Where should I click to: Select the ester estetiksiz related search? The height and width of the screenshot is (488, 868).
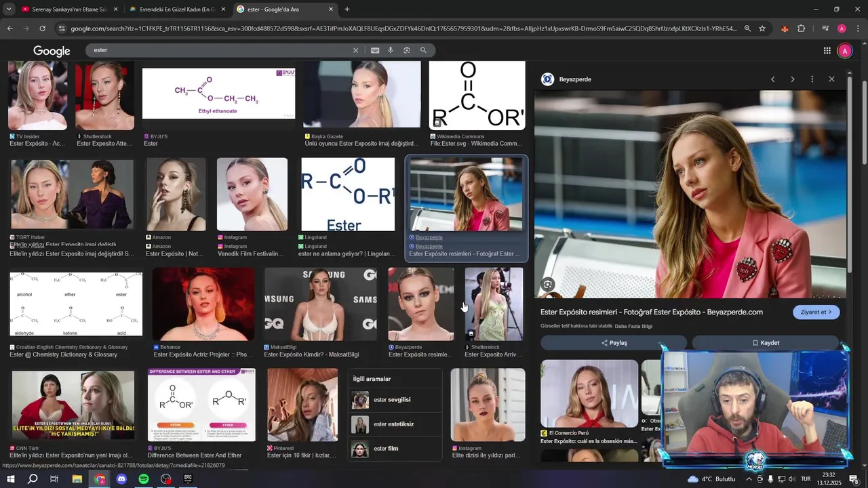[395, 424]
